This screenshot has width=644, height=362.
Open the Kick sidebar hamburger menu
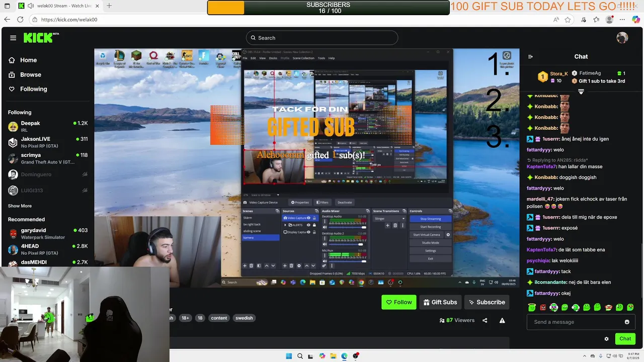point(13,38)
